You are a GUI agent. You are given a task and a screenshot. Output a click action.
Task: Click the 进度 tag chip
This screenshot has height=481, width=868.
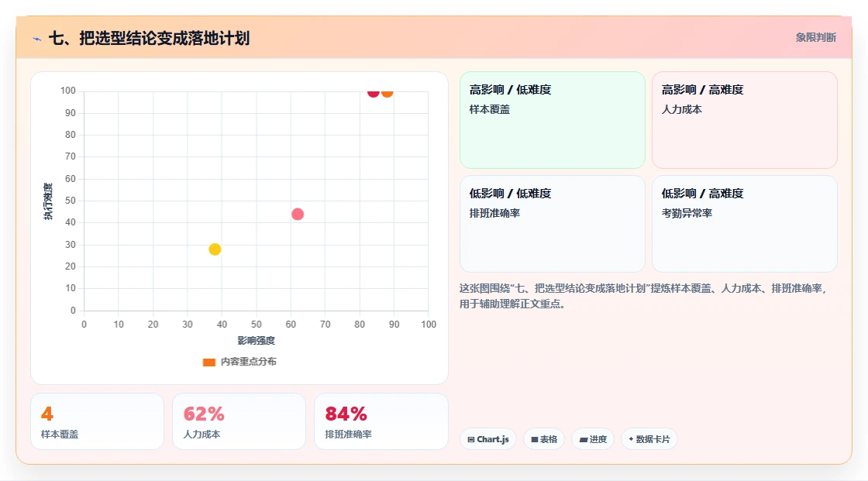593,439
